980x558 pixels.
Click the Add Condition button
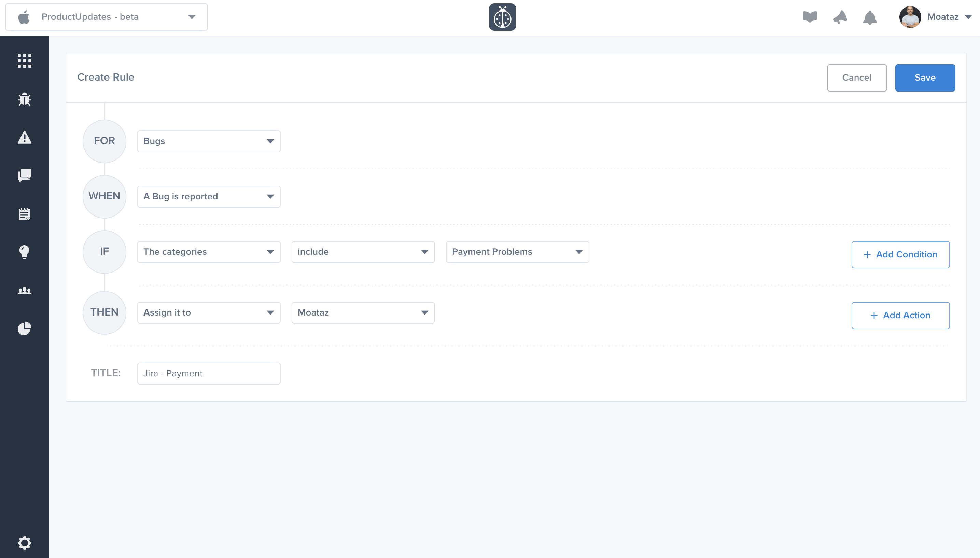pyautogui.click(x=900, y=254)
